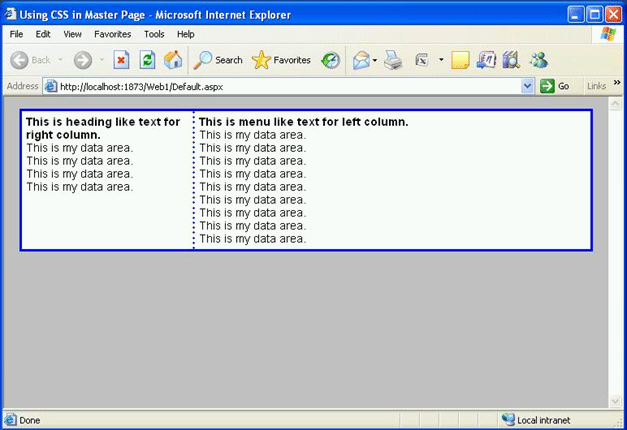Open the Edit menu
627x430 pixels.
click(43, 34)
